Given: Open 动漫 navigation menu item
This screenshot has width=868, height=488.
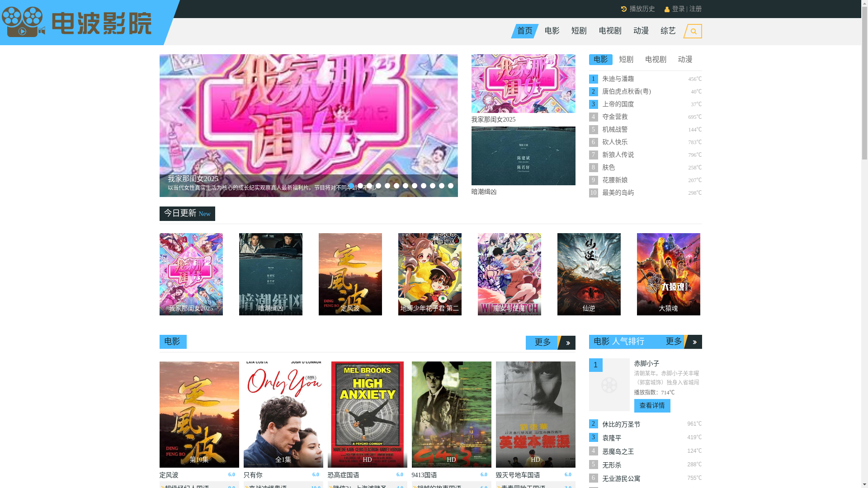Looking at the screenshot, I should click(x=641, y=31).
